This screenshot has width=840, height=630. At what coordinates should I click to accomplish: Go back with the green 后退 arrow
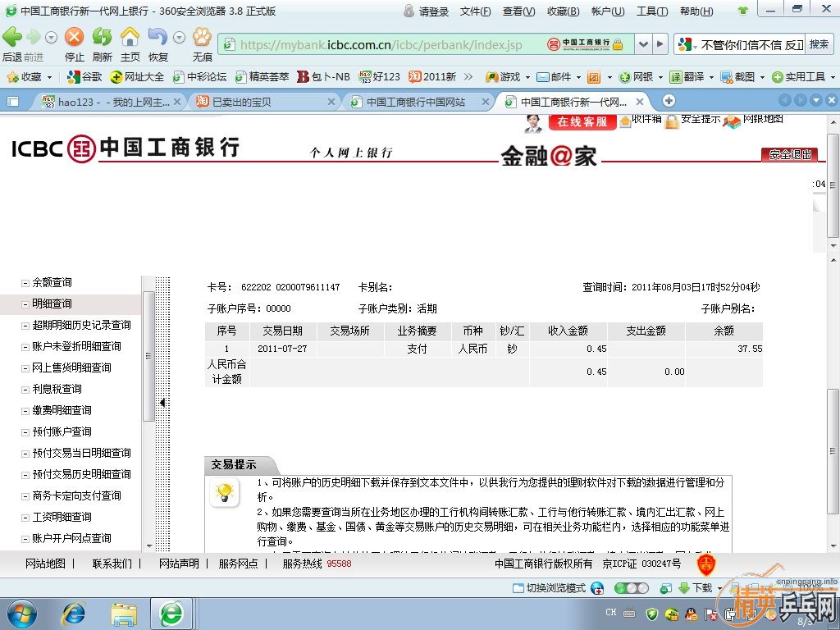[12, 38]
